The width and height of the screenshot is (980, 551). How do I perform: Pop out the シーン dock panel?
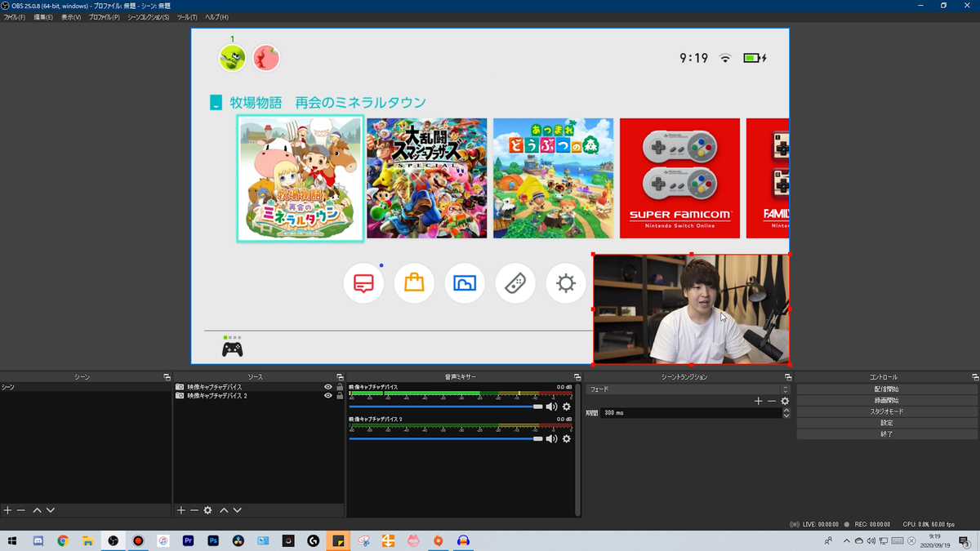167,377
